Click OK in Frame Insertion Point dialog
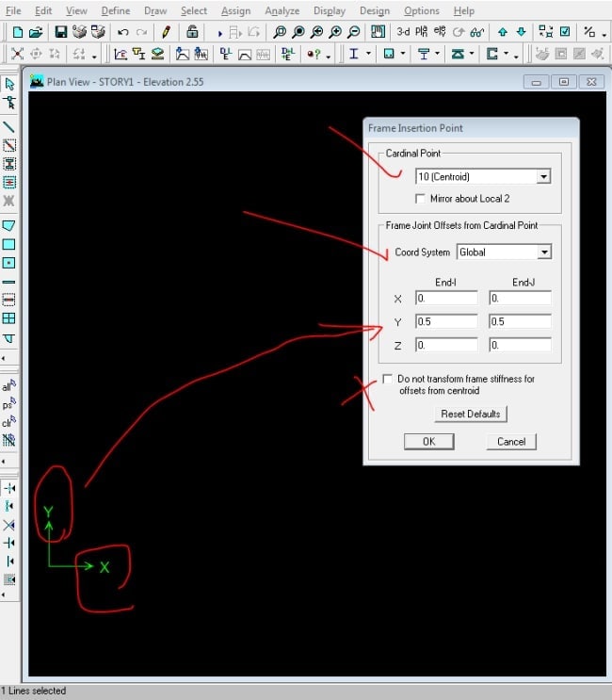This screenshot has width=612, height=700. coord(429,442)
